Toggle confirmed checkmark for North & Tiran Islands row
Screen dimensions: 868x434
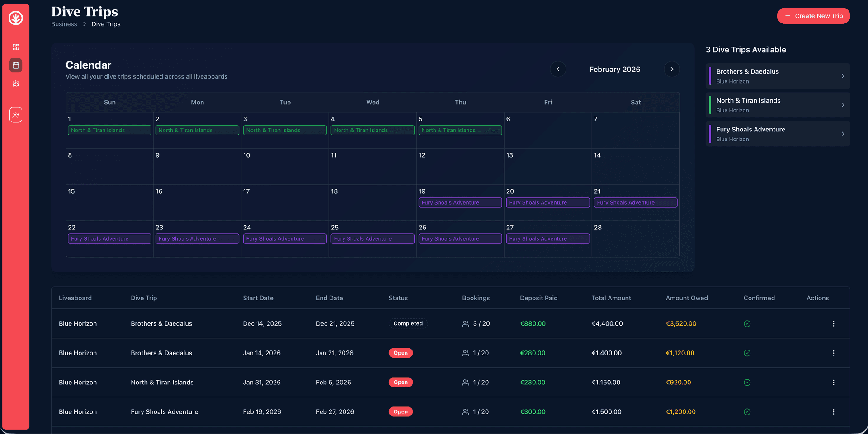747,382
